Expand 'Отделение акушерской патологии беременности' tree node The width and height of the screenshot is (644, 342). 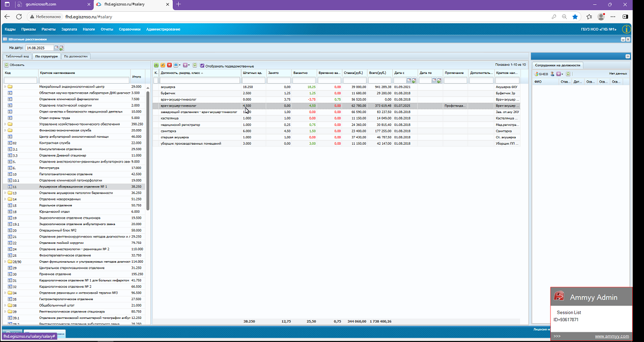(5, 193)
